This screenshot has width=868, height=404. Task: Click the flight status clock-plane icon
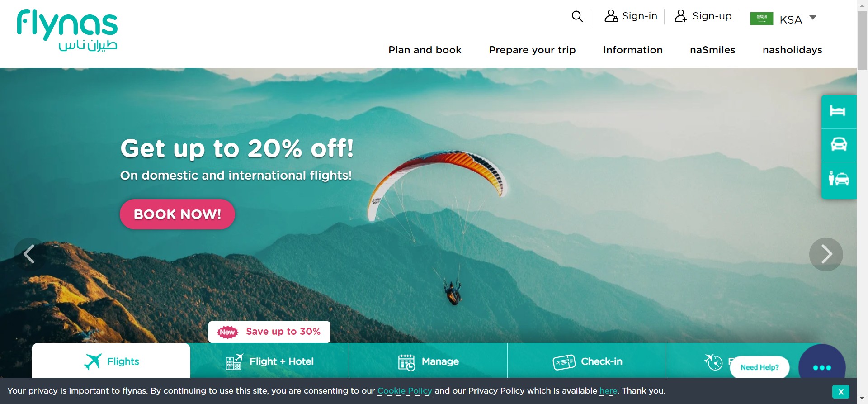click(713, 362)
